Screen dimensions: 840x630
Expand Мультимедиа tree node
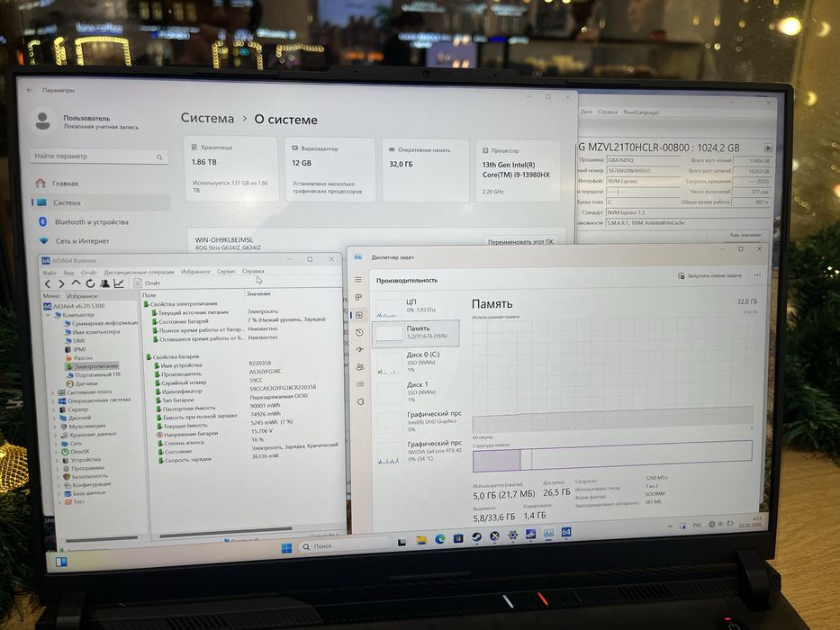pos(55,427)
